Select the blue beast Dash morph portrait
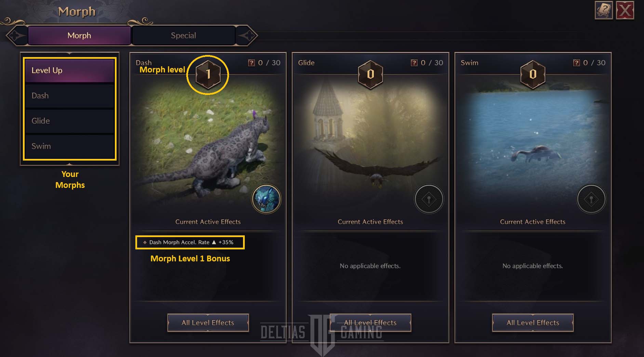 pyautogui.click(x=266, y=199)
